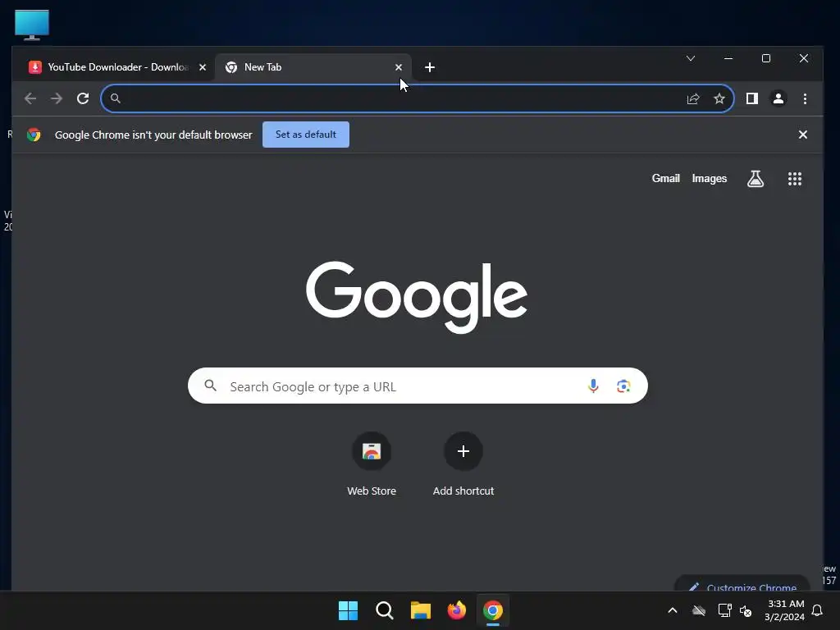Add a new shortcut tile
840x630 pixels.
[x=463, y=464]
